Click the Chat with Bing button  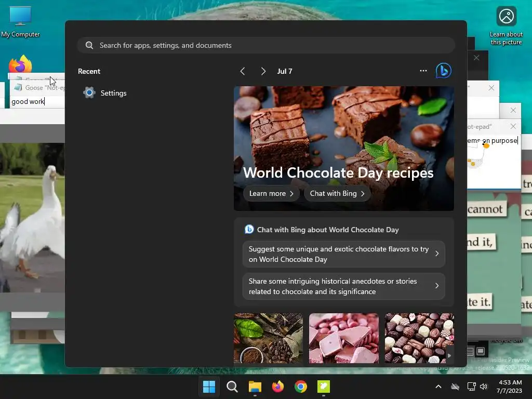point(337,193)
